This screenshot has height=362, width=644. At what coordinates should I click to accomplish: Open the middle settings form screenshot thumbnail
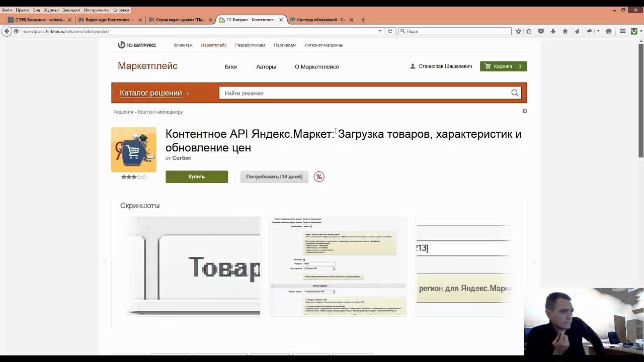click(x=338, y=266)
